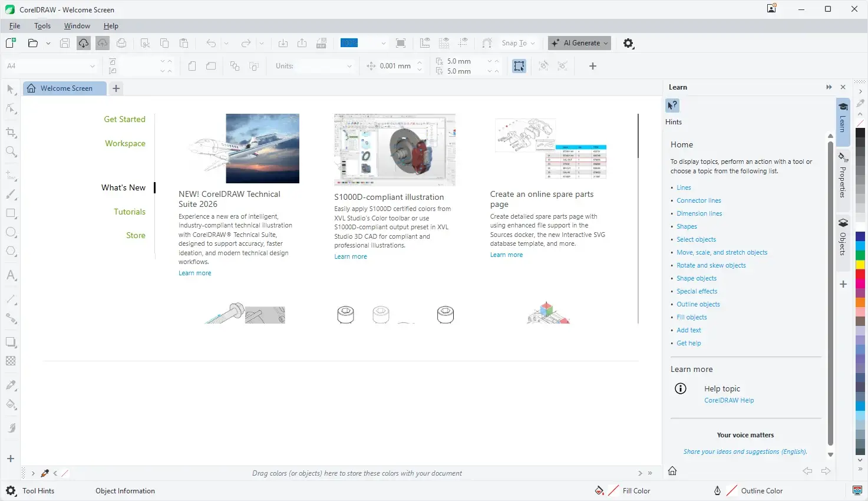Select the Rectangle tool
The height and width of the screenshot is (501, 868).
(11, 213)
